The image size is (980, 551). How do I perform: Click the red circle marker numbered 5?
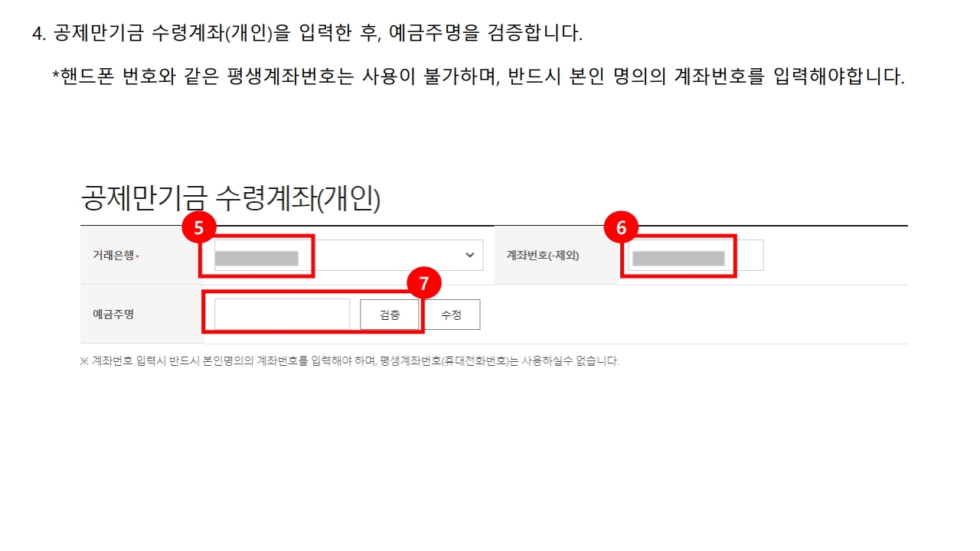click(x=199, y=227)
